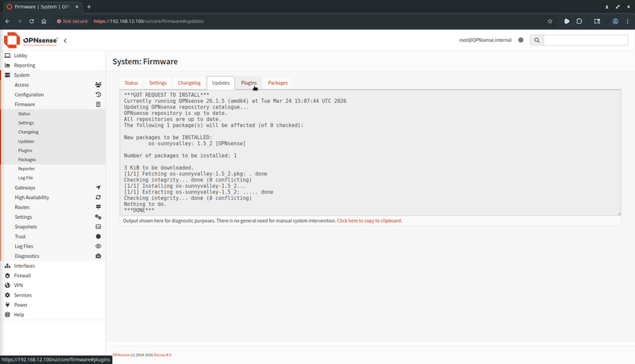This screenshot has height=364, width=635.
Task: Click the Firmware building icon
Action: (x=98, y=105)
